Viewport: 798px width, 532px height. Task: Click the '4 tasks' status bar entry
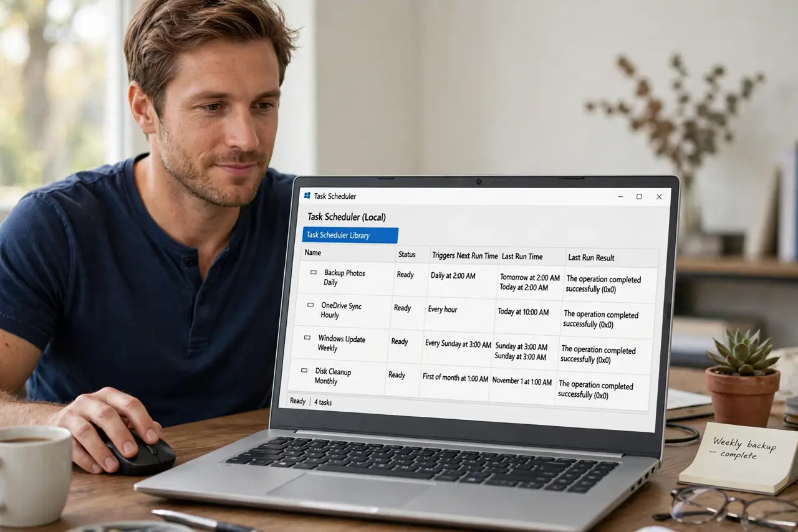[x=323, y=402]
